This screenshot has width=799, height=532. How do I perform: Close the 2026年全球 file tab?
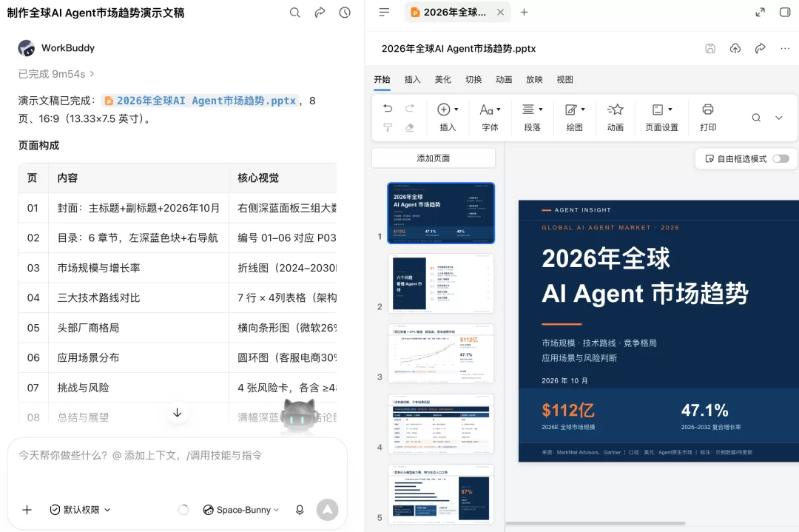tap(500, 13)
